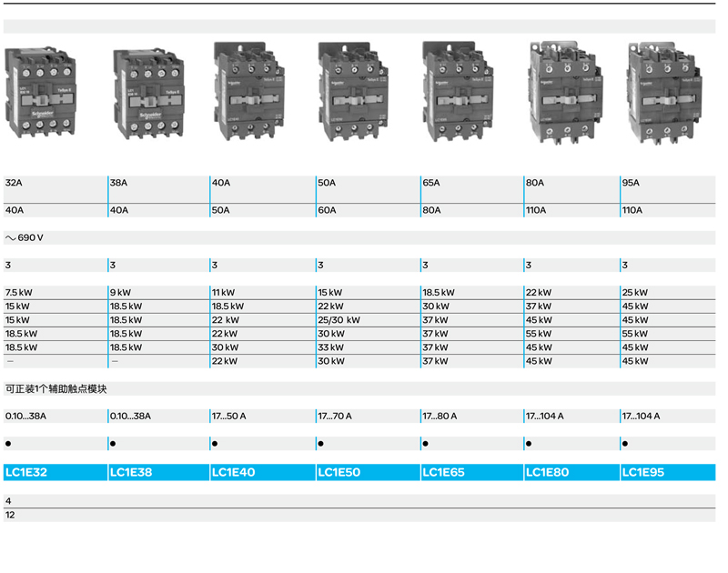Select the 17...50 A relay range
The width and height of the screenshot is (728, 573).
pyautogui.click(x=229, y=417)
